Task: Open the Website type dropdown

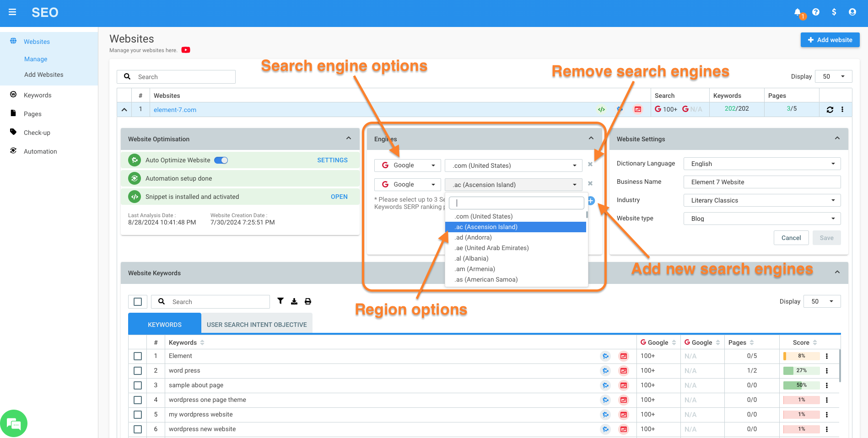Action: [x=762, y=219]
